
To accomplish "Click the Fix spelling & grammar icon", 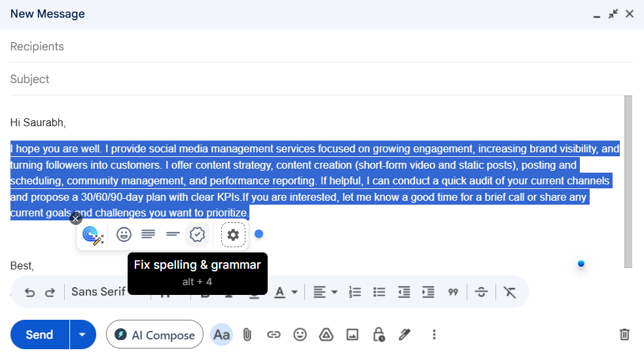I will 197,234.
